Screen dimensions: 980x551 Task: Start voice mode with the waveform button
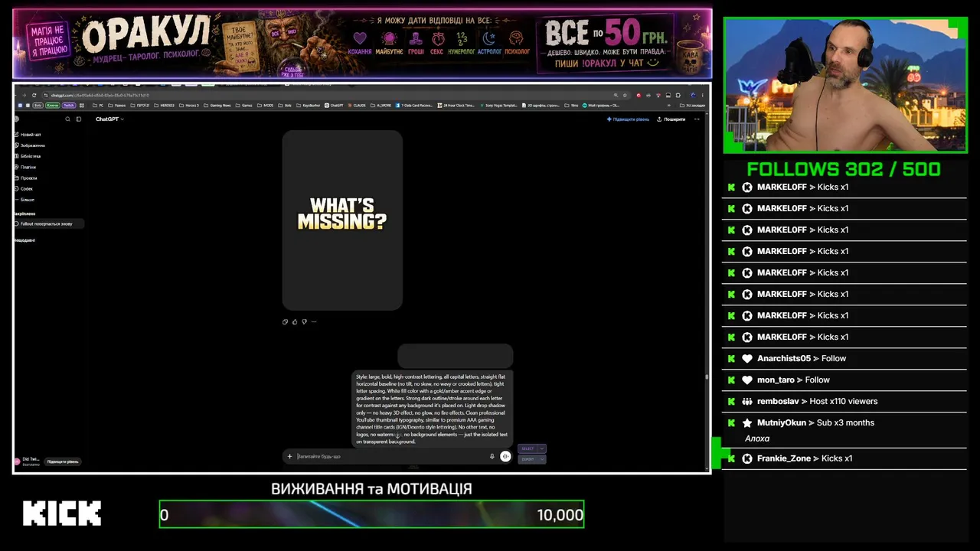tap(505, 456)
